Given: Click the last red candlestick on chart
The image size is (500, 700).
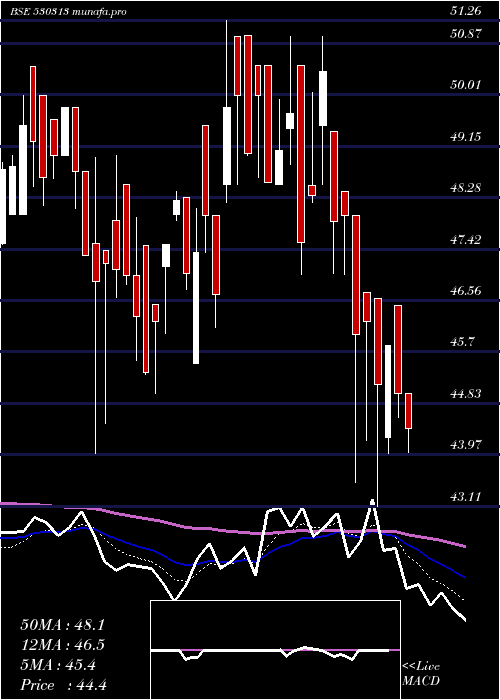Looking at the screenshot, I should point(408,411).
